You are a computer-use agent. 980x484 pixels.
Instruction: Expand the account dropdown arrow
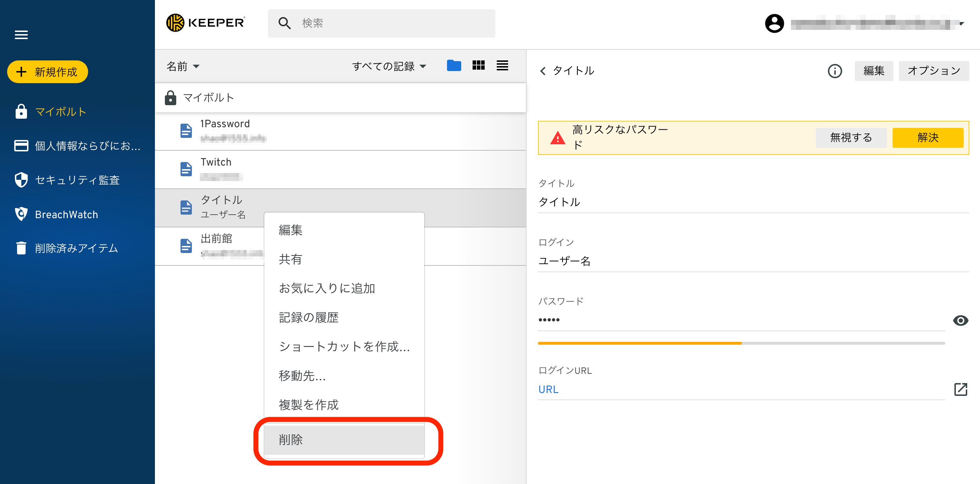(x=962, y=23)
